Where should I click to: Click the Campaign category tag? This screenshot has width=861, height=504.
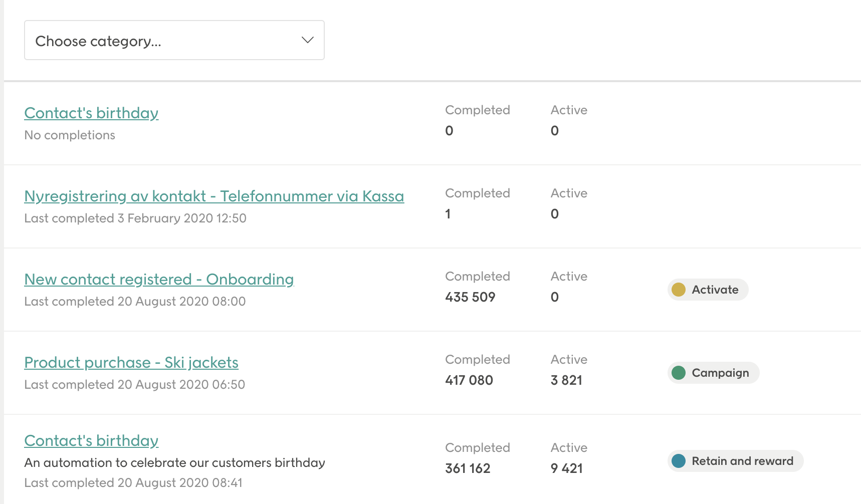tap(713, 373)
